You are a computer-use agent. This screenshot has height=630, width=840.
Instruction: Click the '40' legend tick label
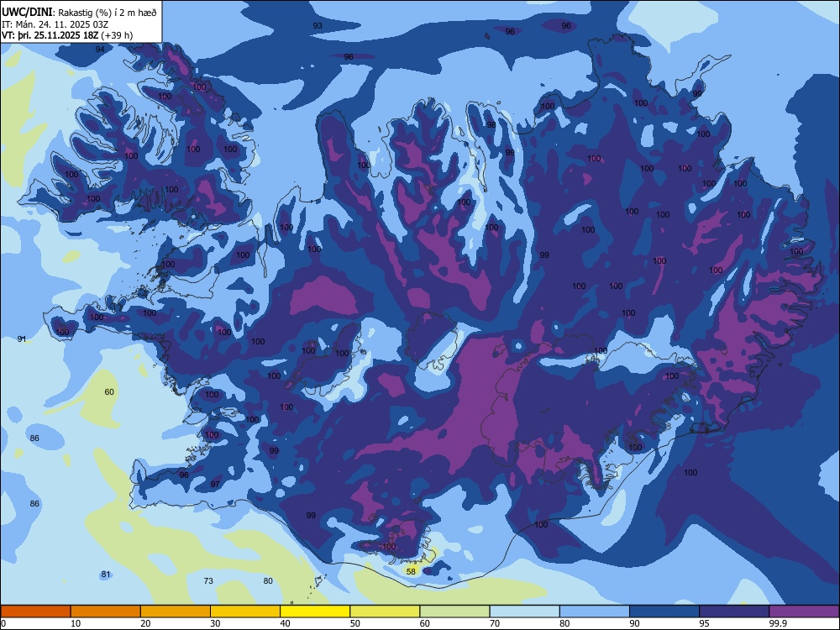285,623
